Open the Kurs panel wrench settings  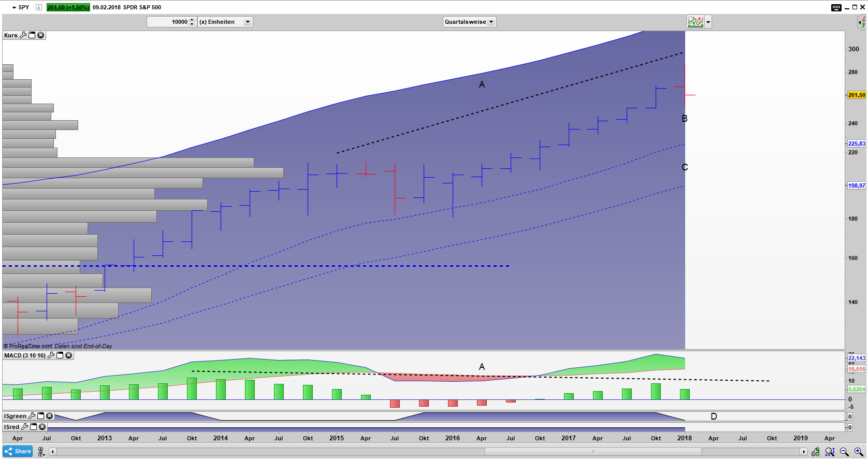point(23,35)
